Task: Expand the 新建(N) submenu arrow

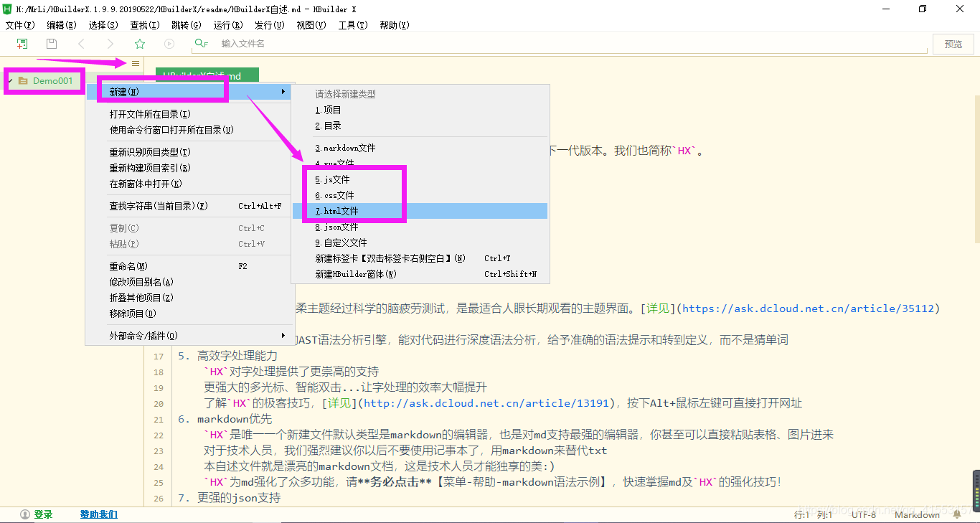Action: coord(283,92)
